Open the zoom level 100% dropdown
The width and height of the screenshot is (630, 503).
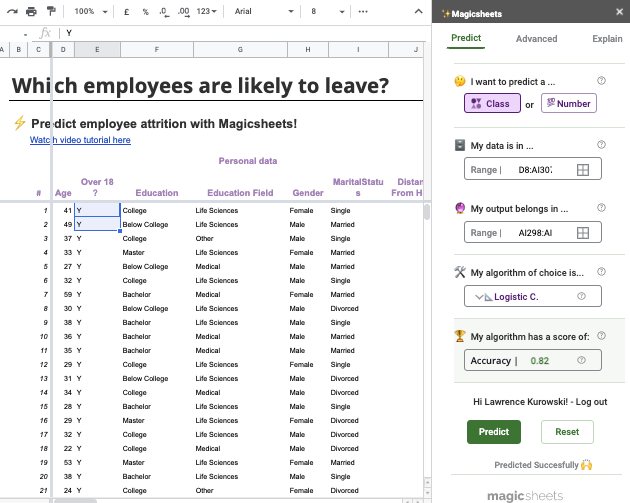[x=90, y=11]
